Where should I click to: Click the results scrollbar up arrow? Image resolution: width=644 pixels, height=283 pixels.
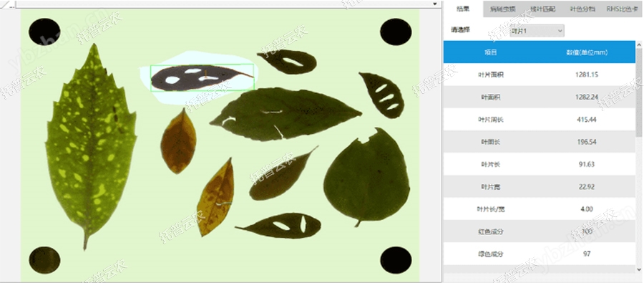click(639, 44)
